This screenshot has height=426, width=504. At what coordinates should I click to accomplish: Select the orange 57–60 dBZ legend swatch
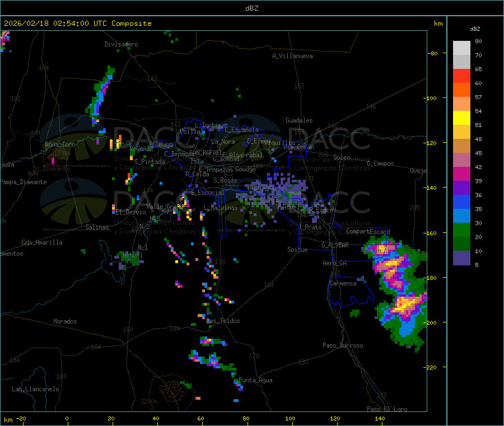click(x=461, y=90)
